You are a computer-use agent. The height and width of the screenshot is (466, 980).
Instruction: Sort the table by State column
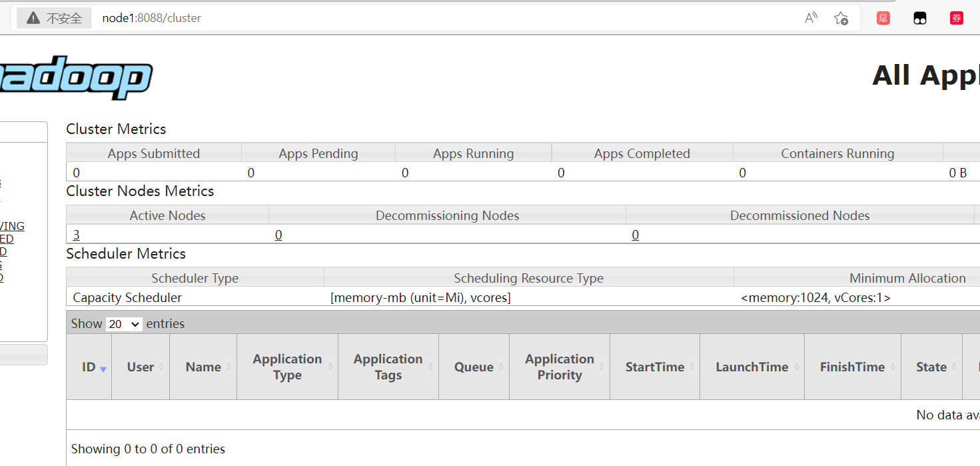(x=931, y=367)
